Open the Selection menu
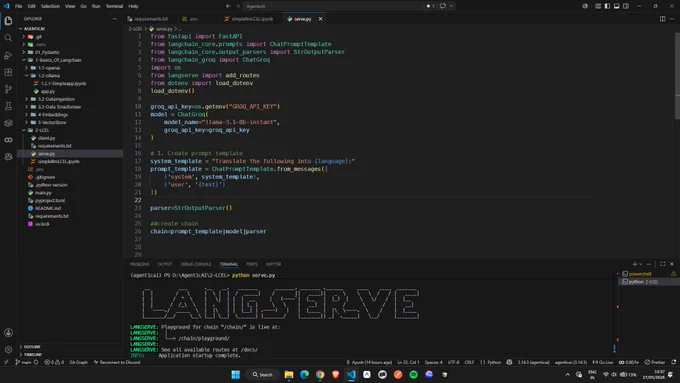680x383 pixels. [x=50, y=6]
